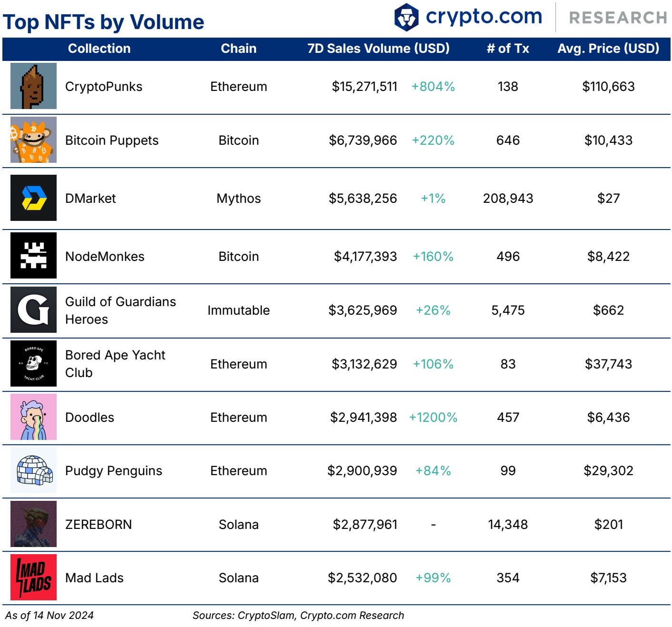Click the As of 14 Nov 2024 note

[49, 616]
